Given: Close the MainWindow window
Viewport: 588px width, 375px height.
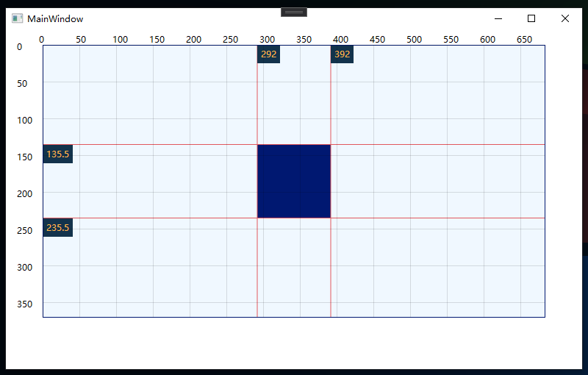Looking at the screenshot, I should (564, 18).
